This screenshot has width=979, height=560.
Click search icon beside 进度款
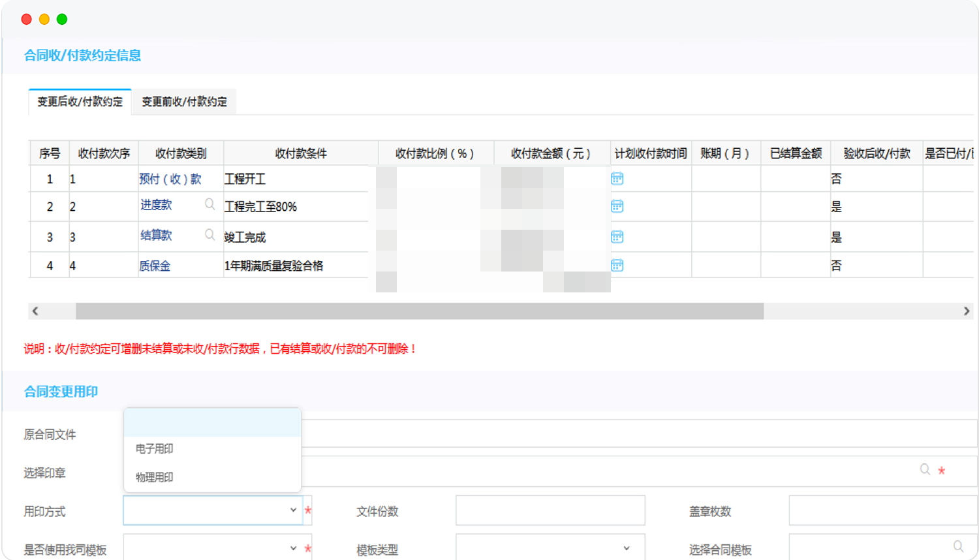(210, 204)
